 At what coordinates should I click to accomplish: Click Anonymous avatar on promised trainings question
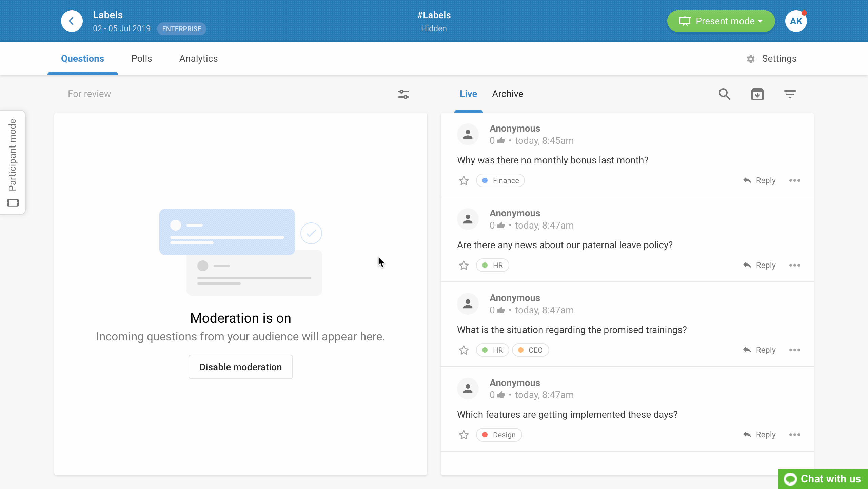click(468, 304)
